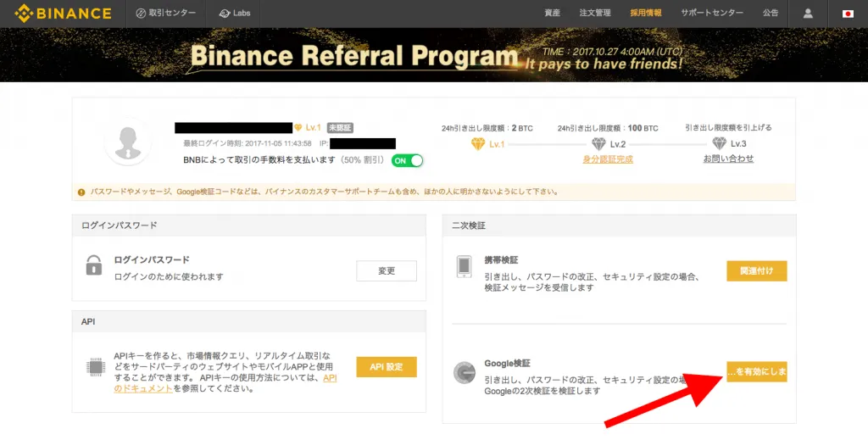Viewport: 868px width, 440px height.
Task: Click the 携帯検証 title text
Action: click(x=501, y=260)
